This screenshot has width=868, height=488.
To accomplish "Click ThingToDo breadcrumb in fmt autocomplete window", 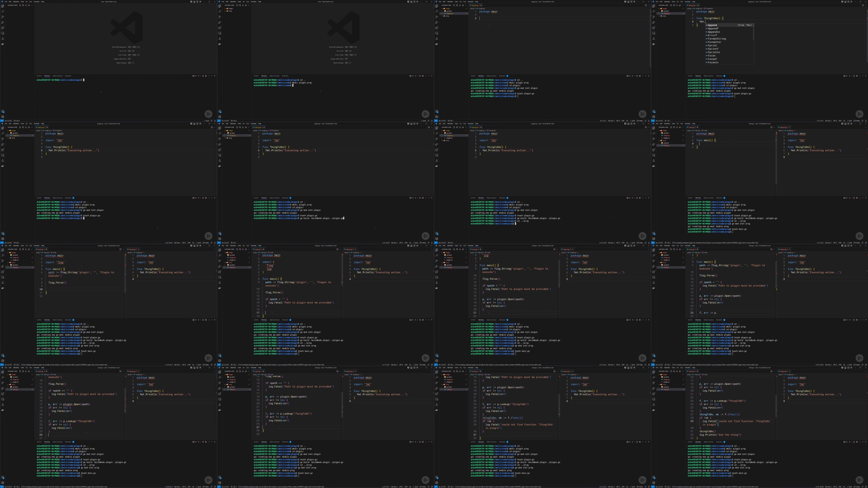I will click(x=709, y=8).
